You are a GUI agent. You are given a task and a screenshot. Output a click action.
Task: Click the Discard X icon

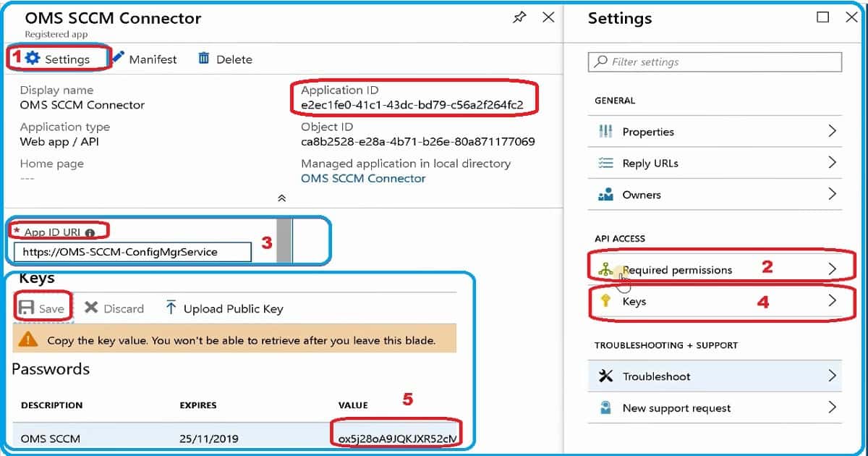coord(90,308)
